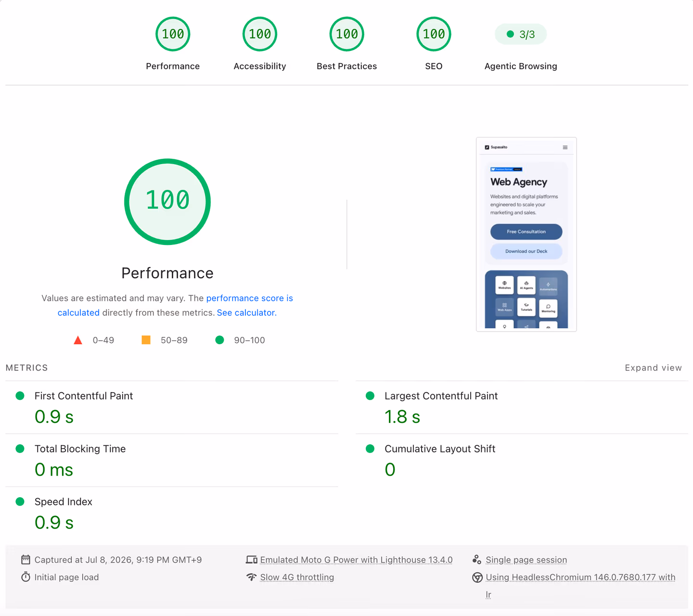The width and height of the screenshot is (693, 616).
Task: Toggle Expand view for metrics
Action: [x=653, y=368]
